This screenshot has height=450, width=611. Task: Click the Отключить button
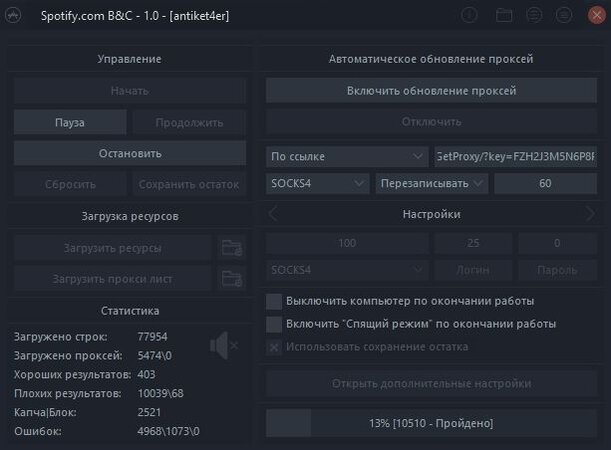tap(431, 122)
